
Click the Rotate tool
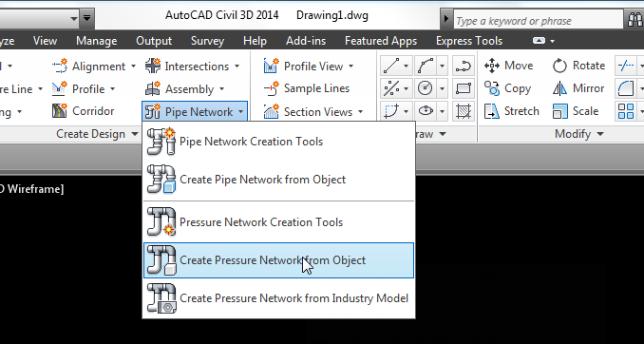click(x=578, y=66)
